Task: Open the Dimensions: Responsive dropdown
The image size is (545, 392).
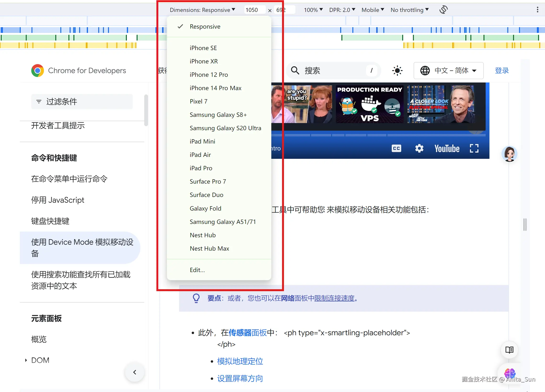Action: coord(202,10)
